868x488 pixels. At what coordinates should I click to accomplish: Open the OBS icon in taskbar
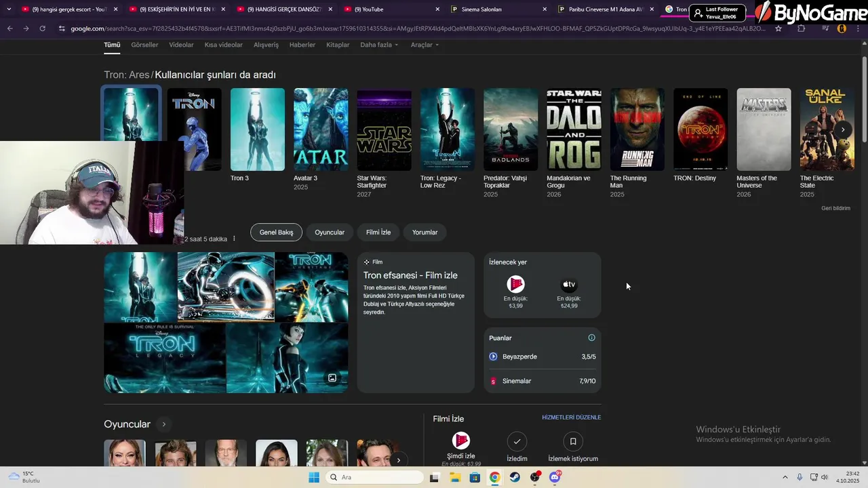[x=535, y=477]
